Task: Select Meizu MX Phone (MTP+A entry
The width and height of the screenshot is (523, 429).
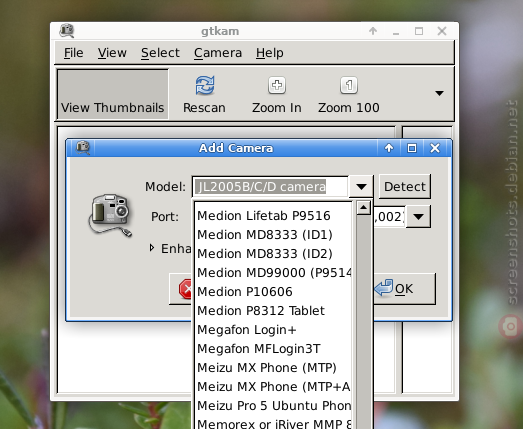Action: coord(273,387)
